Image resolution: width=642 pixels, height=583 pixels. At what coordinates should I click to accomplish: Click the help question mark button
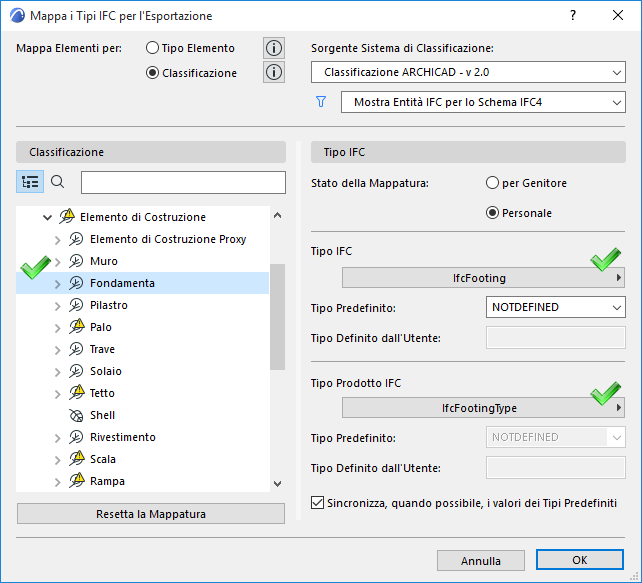click(x=573, y=16)
